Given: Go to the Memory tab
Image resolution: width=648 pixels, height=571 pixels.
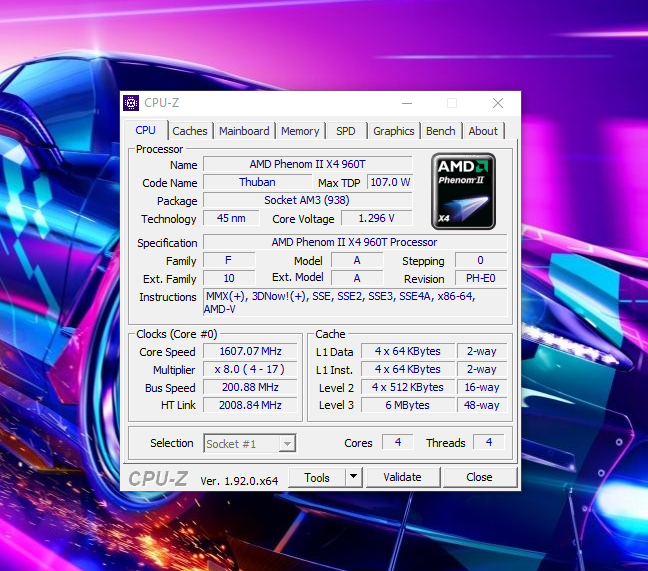Looking at the screenshot, I should coord(300,131).
